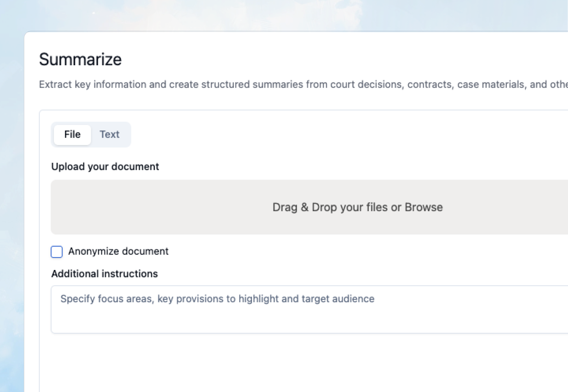Viewport: 568px width, 392px height.
Task: Switch input mode from File to Text
Action: pos(110,134)
